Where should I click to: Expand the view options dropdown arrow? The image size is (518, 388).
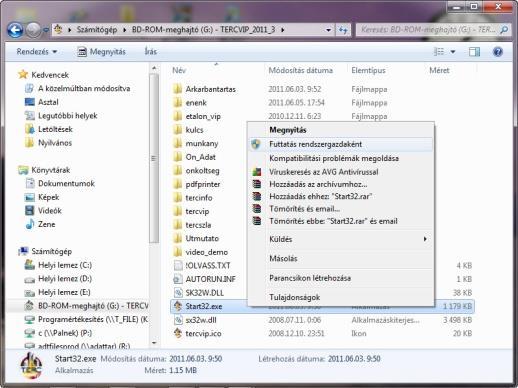coord(453,52)
